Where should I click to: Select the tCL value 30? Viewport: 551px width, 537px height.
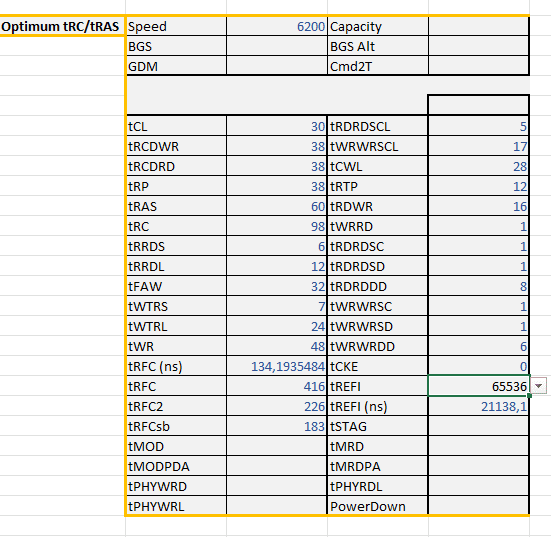click(277, 126)
